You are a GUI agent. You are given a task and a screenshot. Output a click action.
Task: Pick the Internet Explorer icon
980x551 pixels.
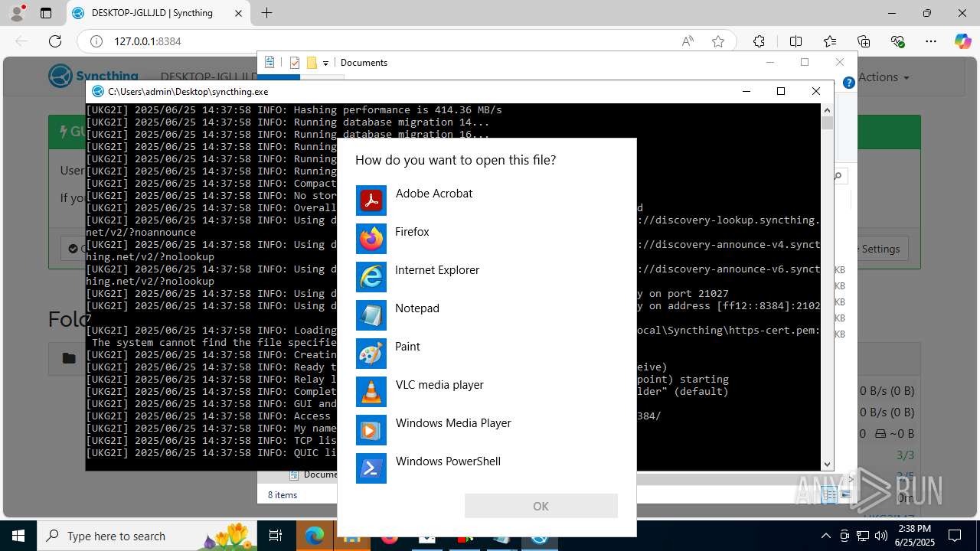371,277
